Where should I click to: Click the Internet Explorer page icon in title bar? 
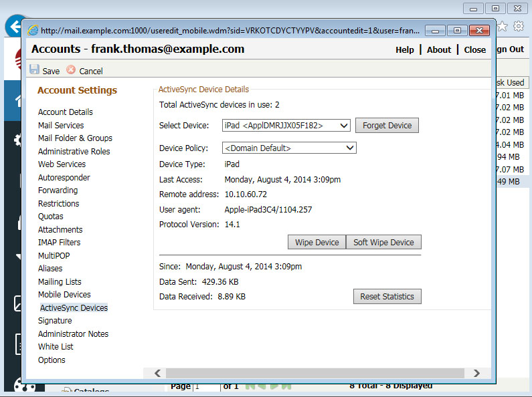33,31
